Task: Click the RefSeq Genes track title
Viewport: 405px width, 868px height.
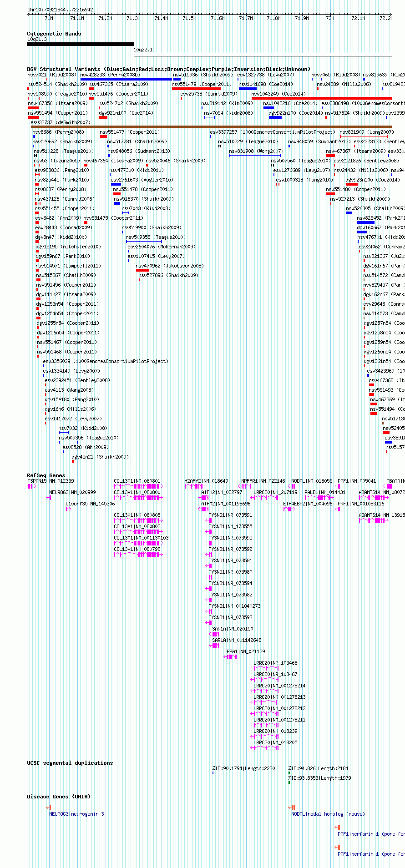Action: [x=46, y=475]
